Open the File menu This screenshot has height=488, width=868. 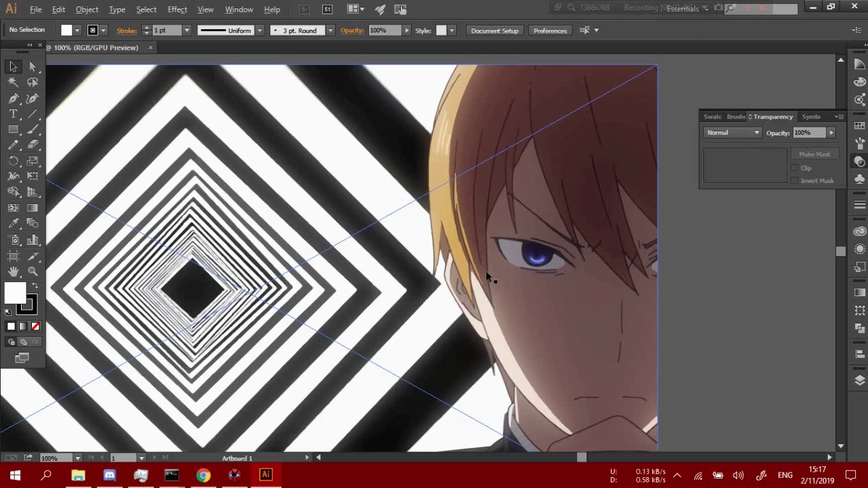[x=35, y=9]
